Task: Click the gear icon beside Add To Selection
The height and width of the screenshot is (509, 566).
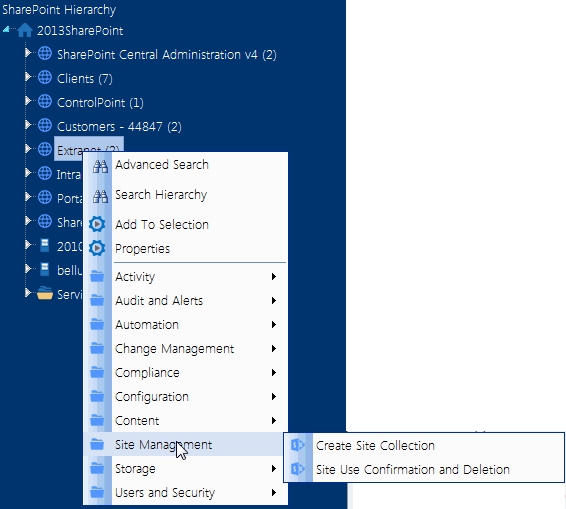Action: click(97, 224)
